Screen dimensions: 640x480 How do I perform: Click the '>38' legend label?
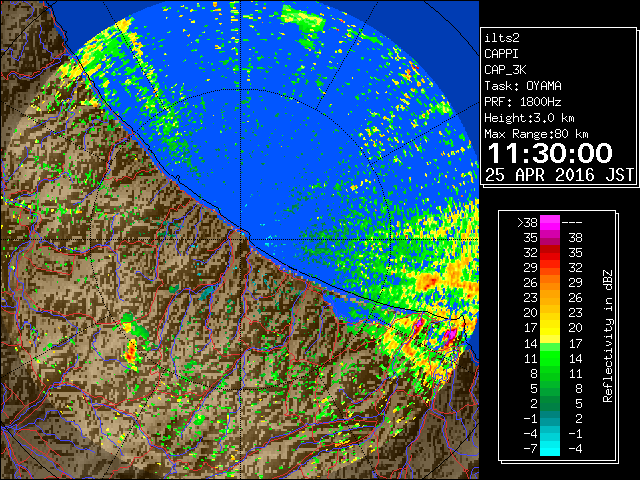(x=527, y=223)
